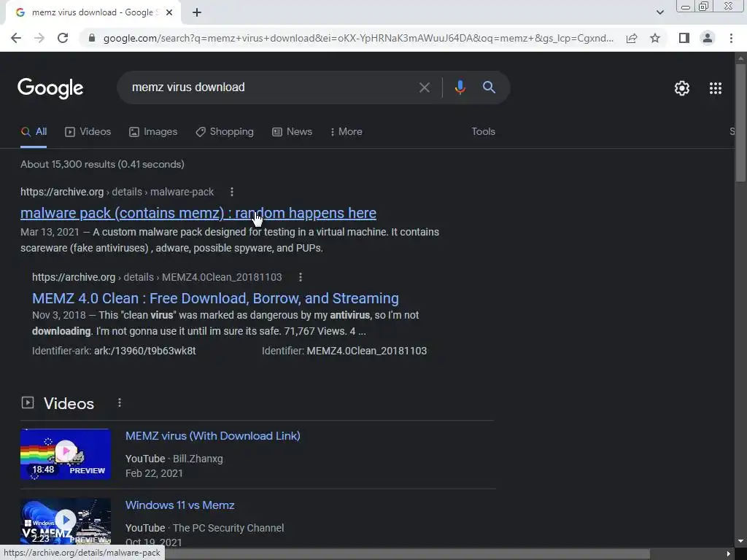
Task: Click the 'About 15,300 results' text
Action: [x=102, y=164]
